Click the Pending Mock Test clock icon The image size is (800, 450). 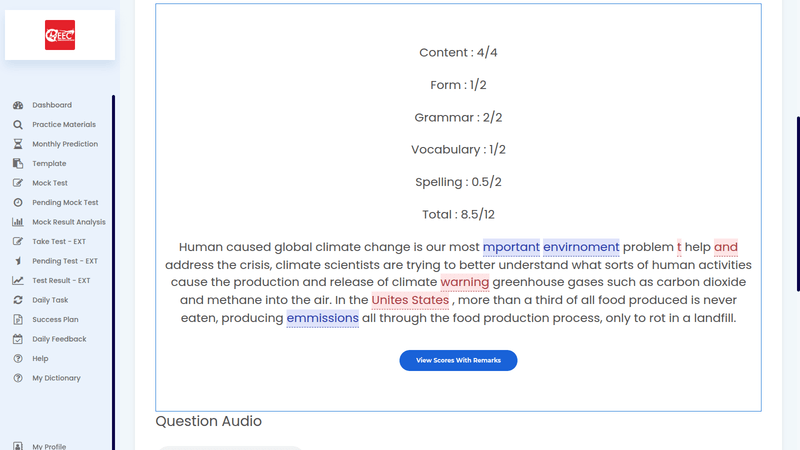click(18, 203)
